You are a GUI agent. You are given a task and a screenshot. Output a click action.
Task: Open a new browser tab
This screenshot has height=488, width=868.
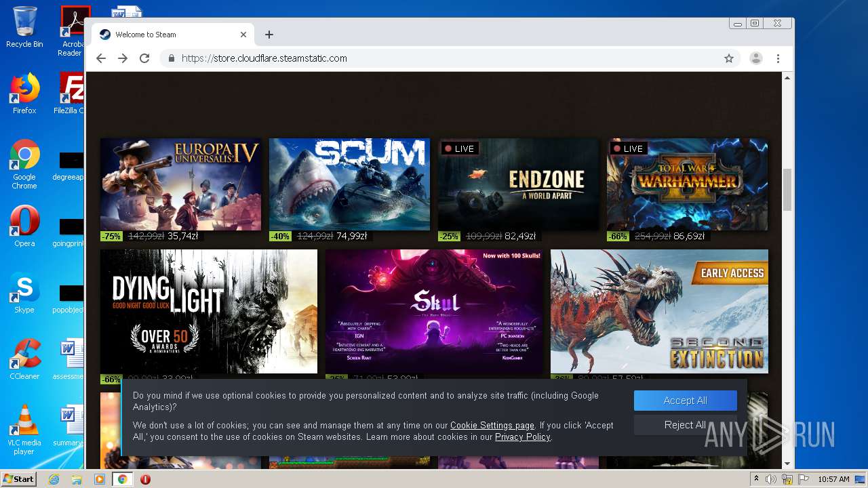269,35
